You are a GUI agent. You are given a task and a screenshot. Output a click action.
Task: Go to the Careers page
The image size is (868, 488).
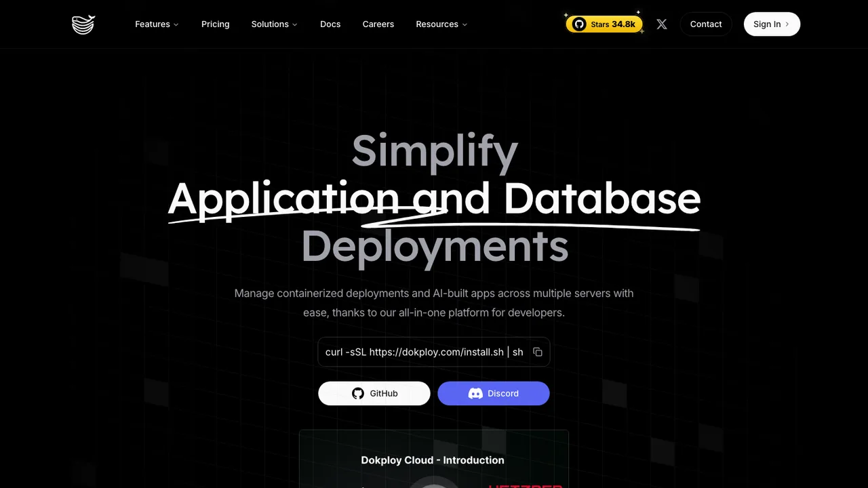[378, 24]
